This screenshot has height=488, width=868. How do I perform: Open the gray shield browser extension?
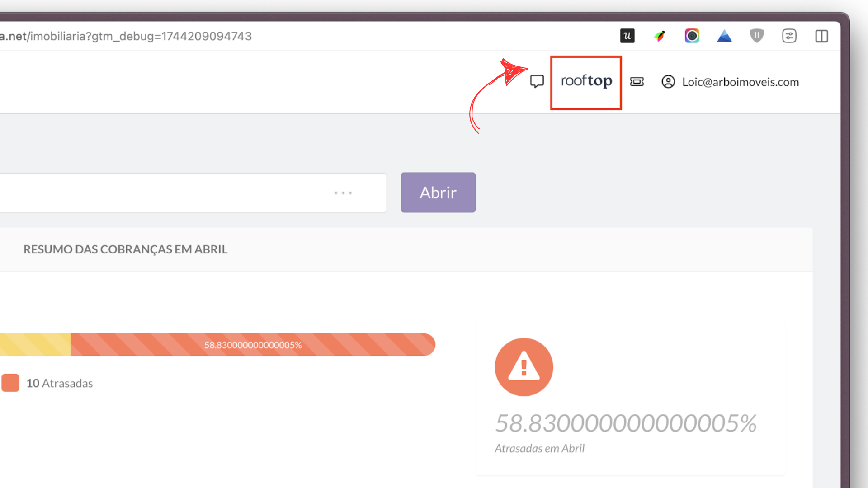757,36
